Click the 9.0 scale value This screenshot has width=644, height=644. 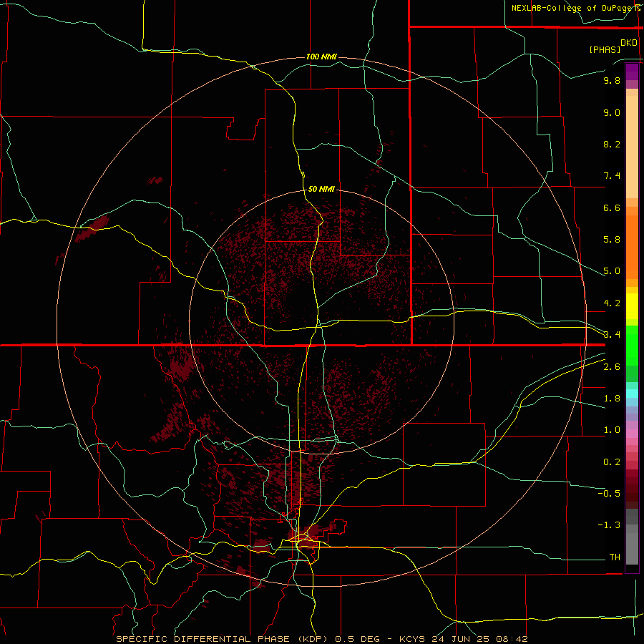coord(612,112)
